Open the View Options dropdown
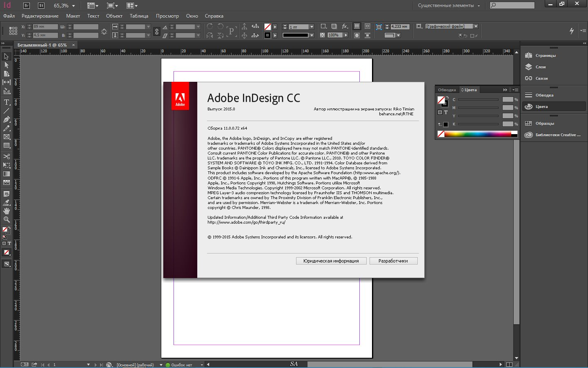This screenshot has width=588, height=368. tap(93, 6)
